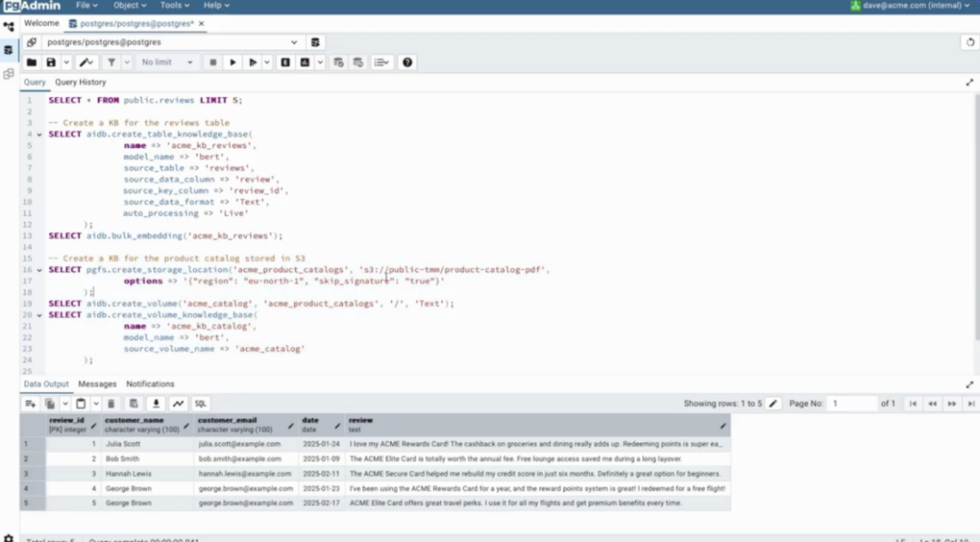Open the Tools menu
This screenshot has height=542, width=980.
click(x=174, y=5)
